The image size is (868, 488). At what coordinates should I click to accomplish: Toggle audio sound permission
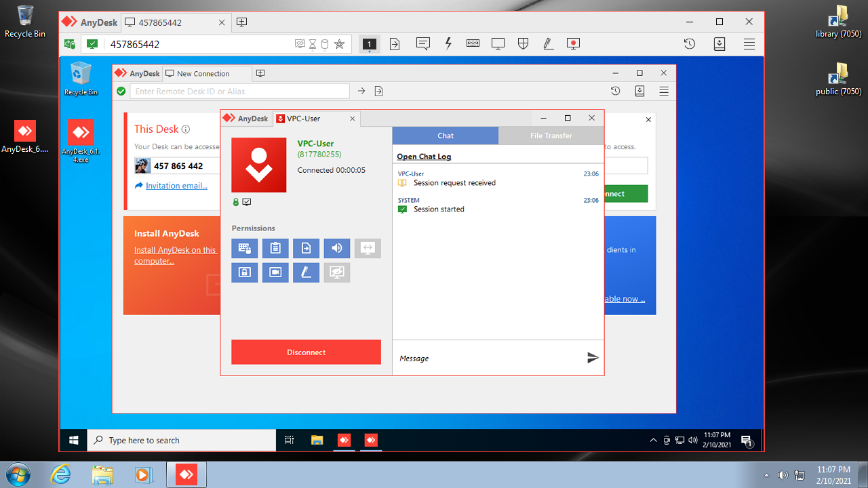[337, 248]
